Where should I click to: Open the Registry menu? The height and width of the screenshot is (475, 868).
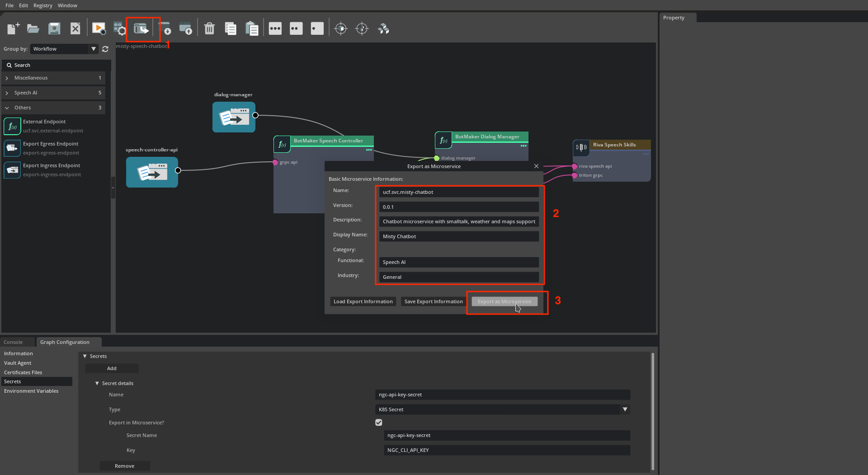click(43, 5)
